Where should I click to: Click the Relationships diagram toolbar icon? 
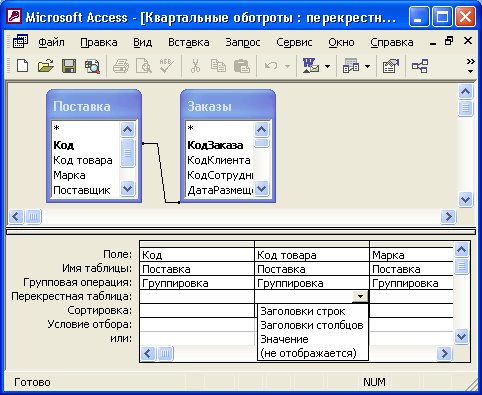(420, 66)
